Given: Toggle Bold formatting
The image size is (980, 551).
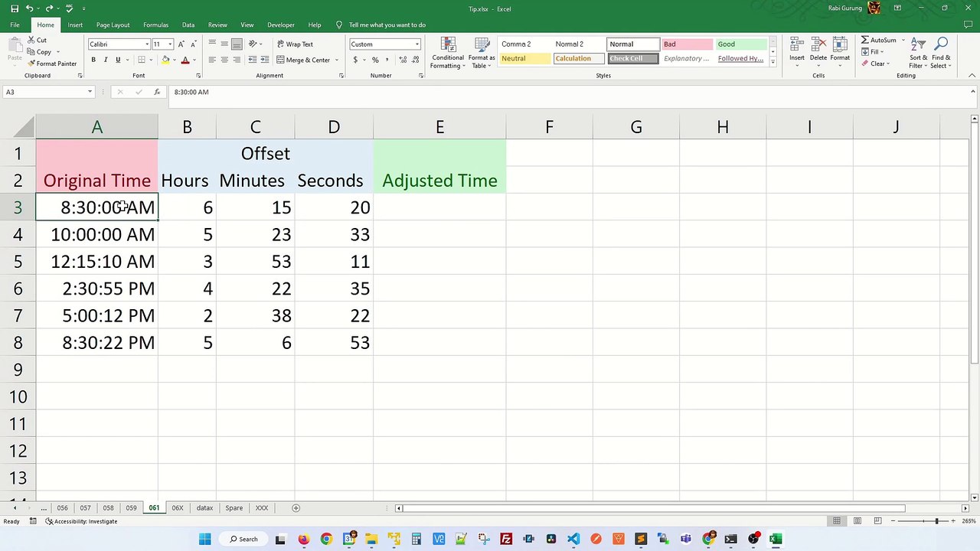Looking at the screenshot, I should pyautogui.click(x=93, y=60).
